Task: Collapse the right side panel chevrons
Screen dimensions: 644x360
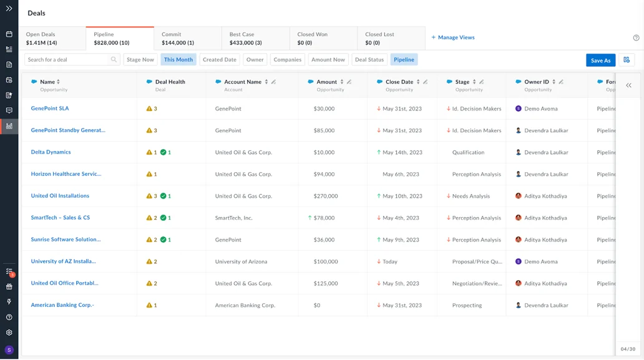Action: tap(628, 85)
